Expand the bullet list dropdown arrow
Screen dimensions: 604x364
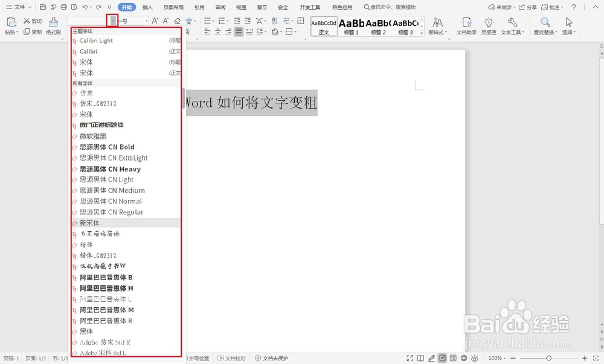[213, 21]
